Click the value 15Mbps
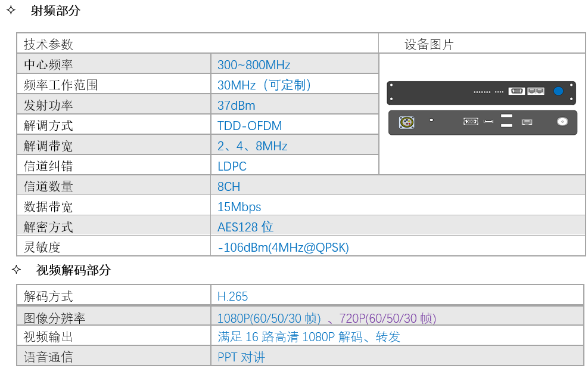The width and height of the screenshot is (588, 368). pos(239,206)
